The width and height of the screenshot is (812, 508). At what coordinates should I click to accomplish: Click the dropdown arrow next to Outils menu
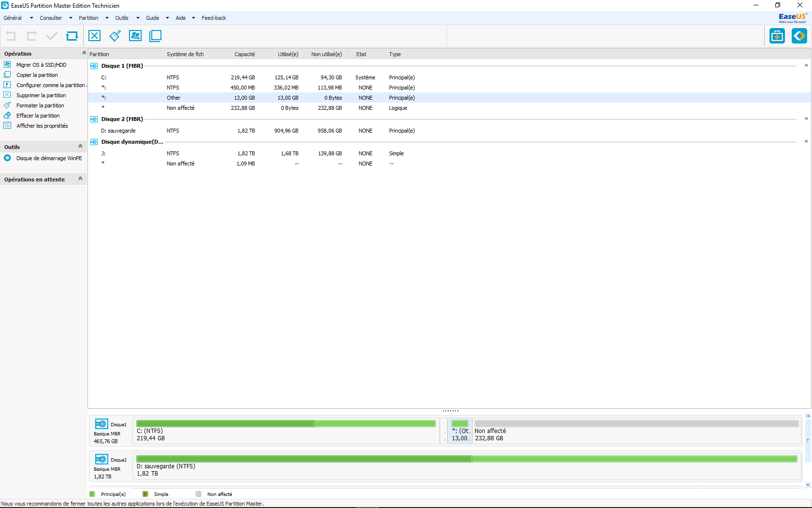click(x=138, y=18)
